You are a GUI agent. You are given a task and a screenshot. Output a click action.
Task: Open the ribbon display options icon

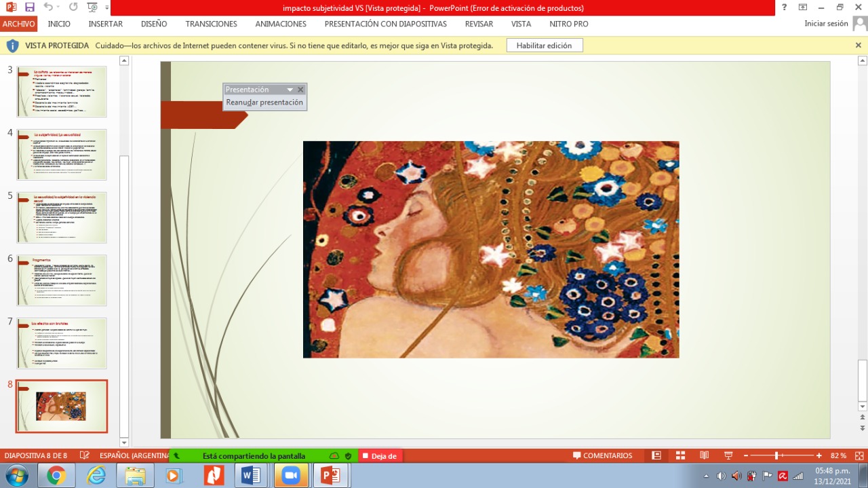coord(803,7)
